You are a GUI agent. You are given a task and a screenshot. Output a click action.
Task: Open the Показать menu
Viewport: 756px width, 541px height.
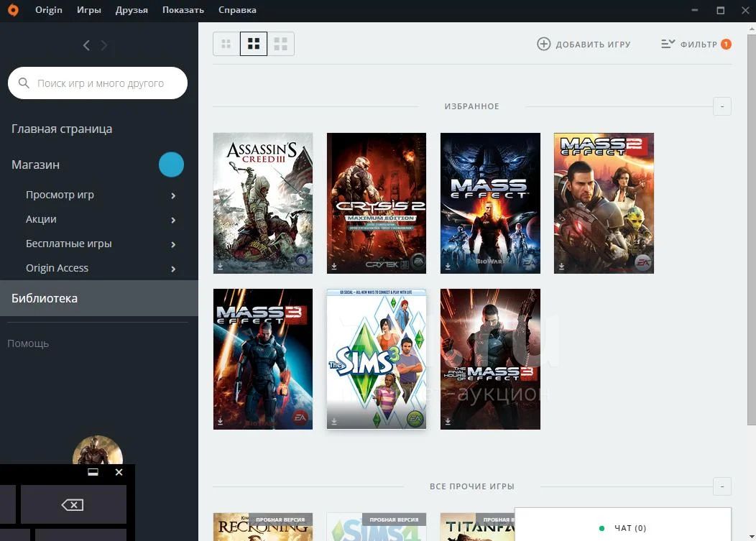pyautogui.click(x=183, y=10)
